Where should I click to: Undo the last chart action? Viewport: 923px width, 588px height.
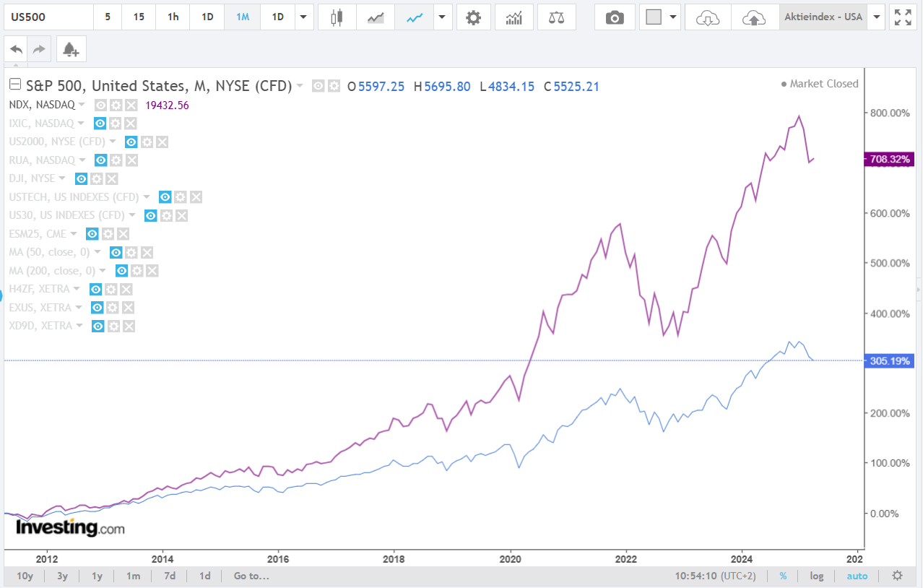tap(16, 49)
